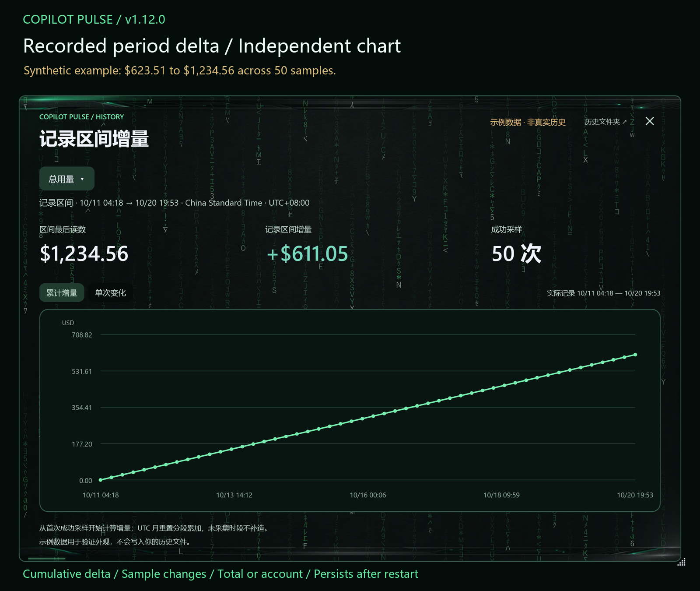This screenshot has height=591, width=700.
Task: Click the USD unit label on the chart
Action: coord(68,323)
